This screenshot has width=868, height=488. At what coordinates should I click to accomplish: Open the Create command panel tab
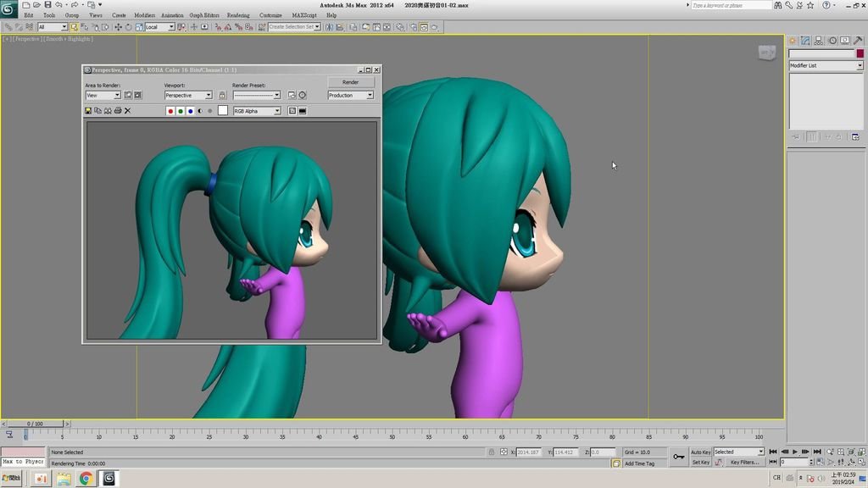(793, 41)
